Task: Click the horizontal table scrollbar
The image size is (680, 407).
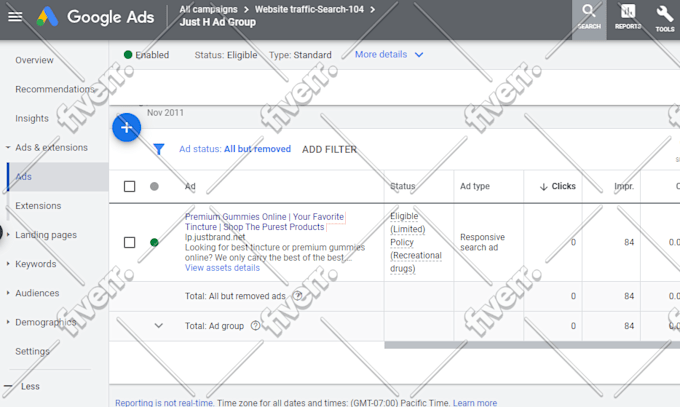Action: 532,345
